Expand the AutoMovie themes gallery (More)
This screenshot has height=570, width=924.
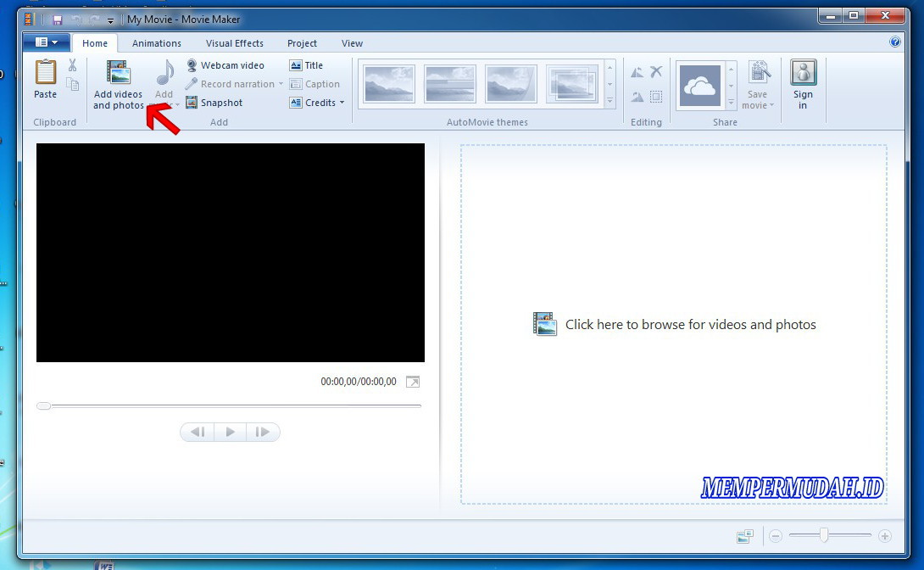[610, 102]
